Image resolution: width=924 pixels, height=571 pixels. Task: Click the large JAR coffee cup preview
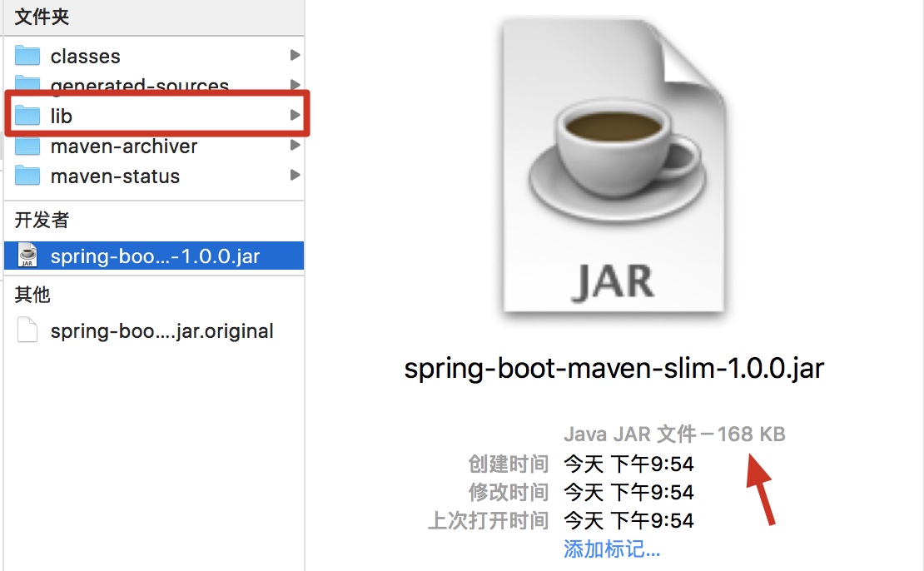point(614,166)
